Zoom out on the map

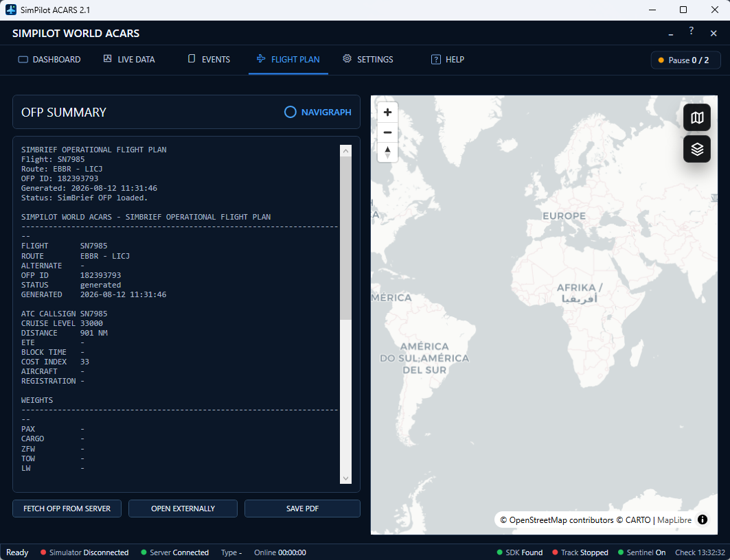(x=387, y=132)
